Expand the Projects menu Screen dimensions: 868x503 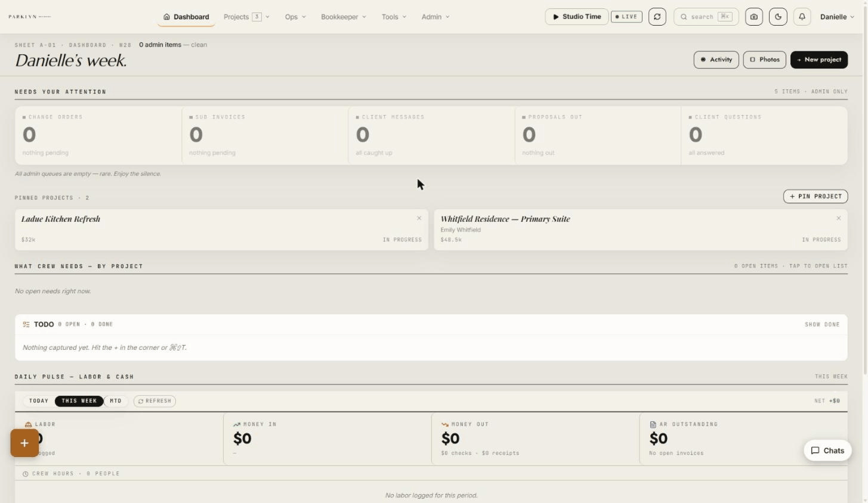click(x=246, y=17)
